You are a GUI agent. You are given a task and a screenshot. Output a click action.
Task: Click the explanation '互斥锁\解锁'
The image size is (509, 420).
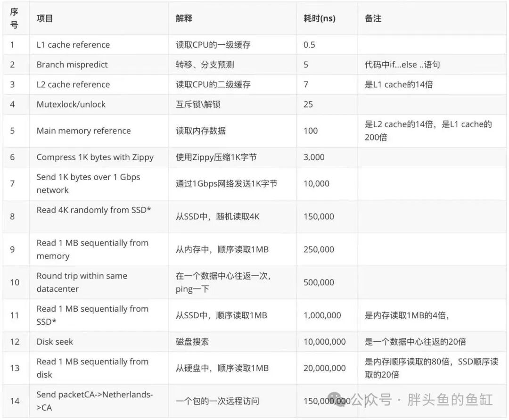pyautogui.click(x=198, y=104)
